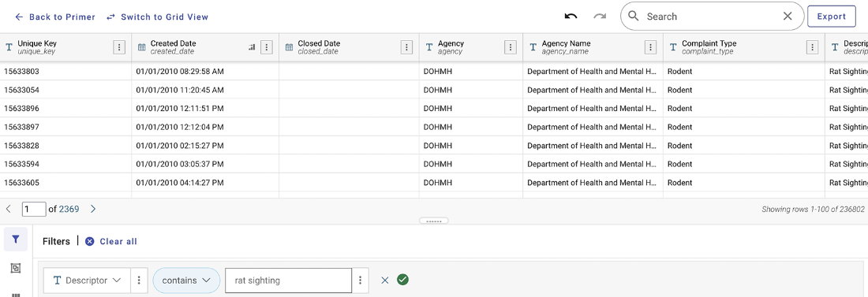Select cell with Unique Key 15633828
Viewport: 868px width, 297px height.
(x=65, y=146)
